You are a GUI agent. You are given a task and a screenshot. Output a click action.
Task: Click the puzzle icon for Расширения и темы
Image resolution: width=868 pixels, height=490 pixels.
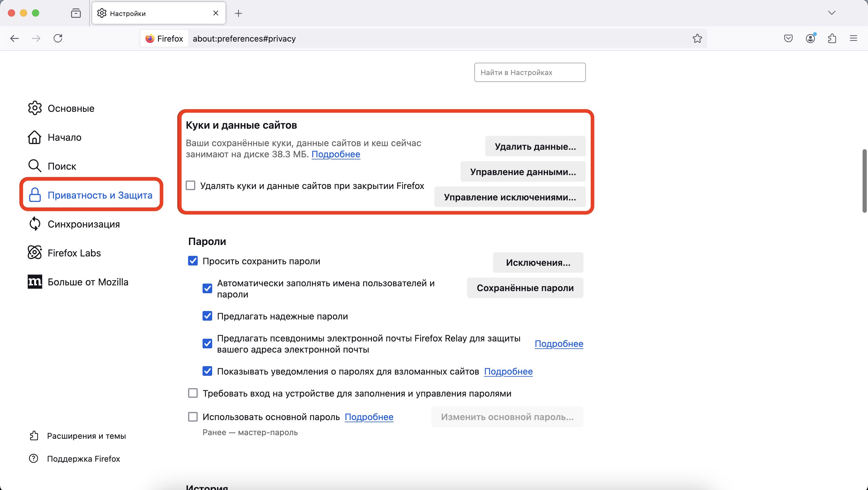click(34, 436)
